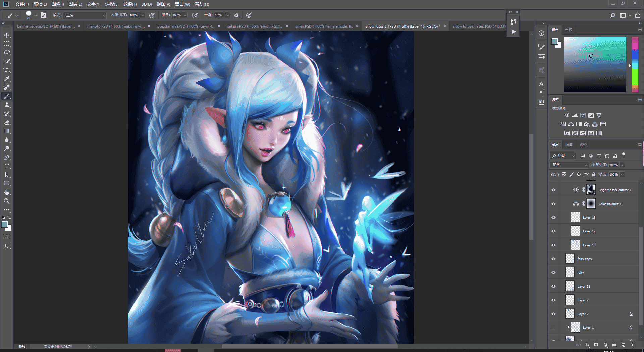The width and height of the screenshot is (644, 352).
Task: Select the Hand tool
Action: pos(7,192)
